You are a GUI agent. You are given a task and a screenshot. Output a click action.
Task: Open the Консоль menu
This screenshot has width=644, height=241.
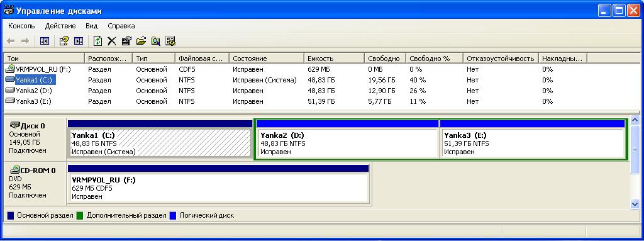point(21,26)
